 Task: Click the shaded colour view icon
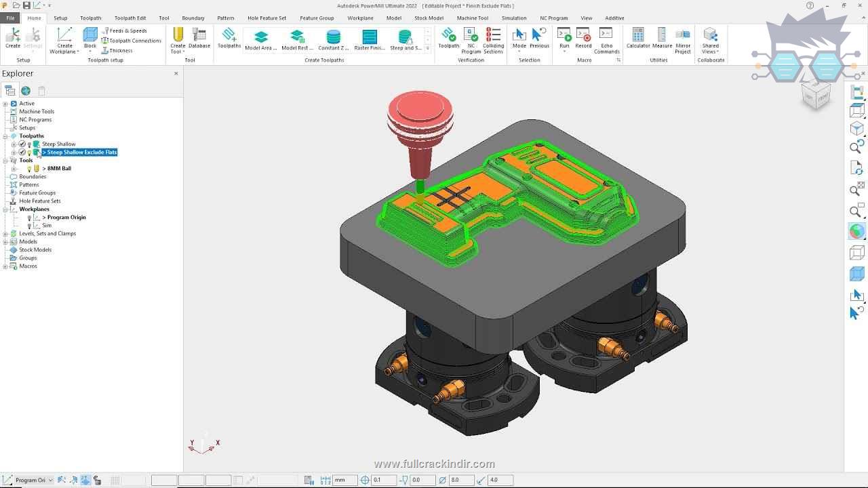(x=857, y=232)
